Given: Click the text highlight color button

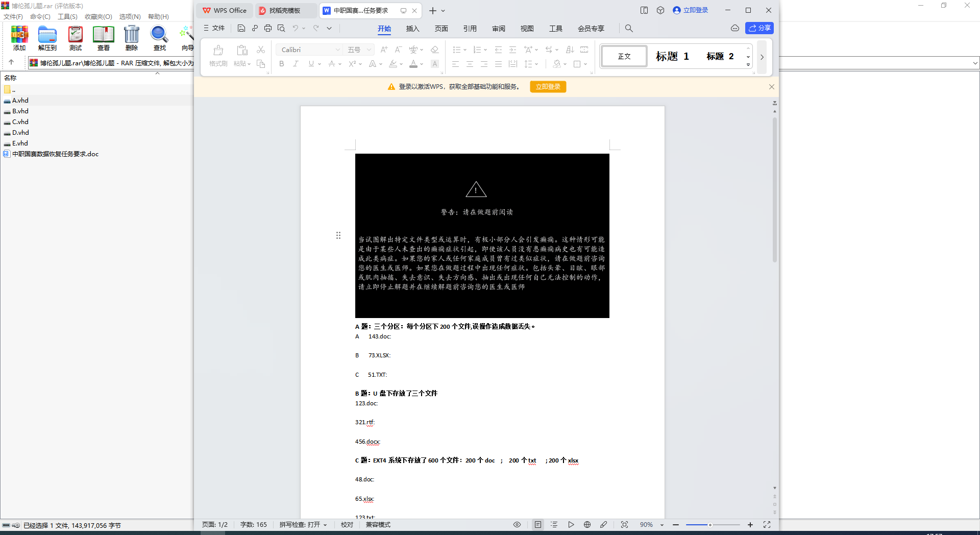Looking at the screenshot, I should tap(393, 64).
